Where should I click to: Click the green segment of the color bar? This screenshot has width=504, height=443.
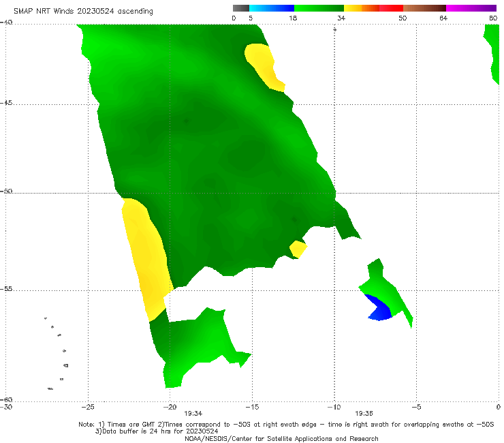(x=319, y=8)
